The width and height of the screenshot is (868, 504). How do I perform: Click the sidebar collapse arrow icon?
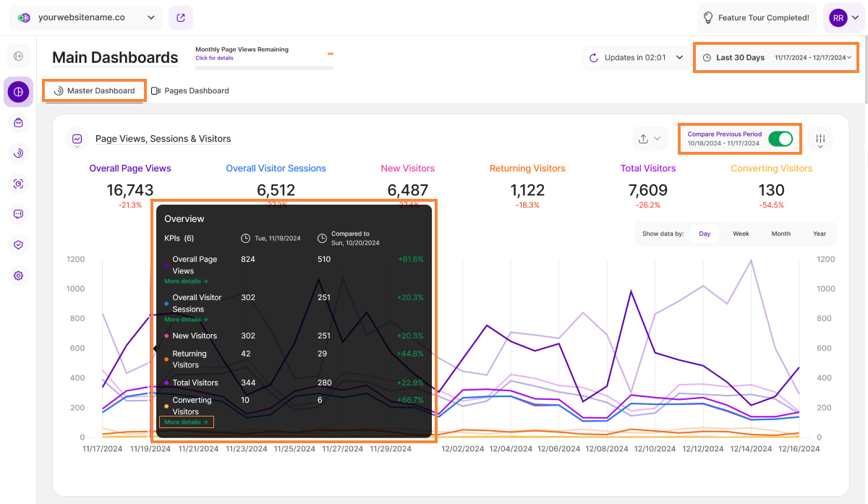click(18, 56)
